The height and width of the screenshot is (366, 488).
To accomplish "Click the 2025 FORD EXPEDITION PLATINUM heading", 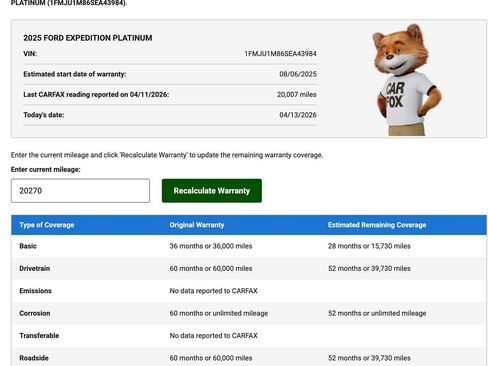I will click(x=88, y=38).
